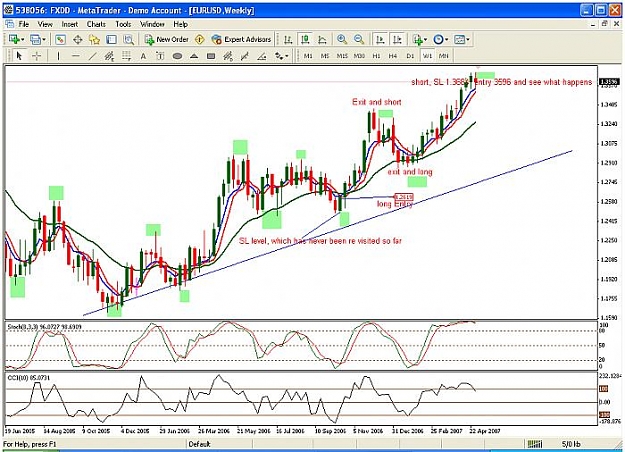Show the Terminal panel icon

click(x=111, y=39)
